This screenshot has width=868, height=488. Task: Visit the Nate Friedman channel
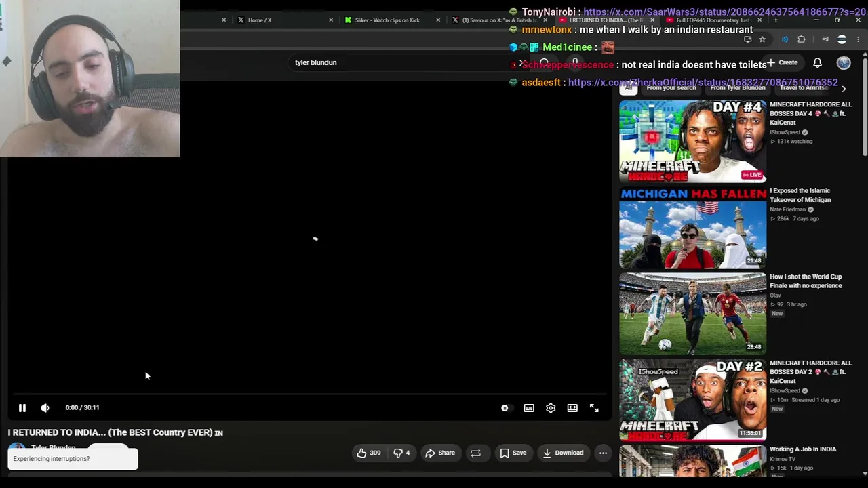pos(788,210)
